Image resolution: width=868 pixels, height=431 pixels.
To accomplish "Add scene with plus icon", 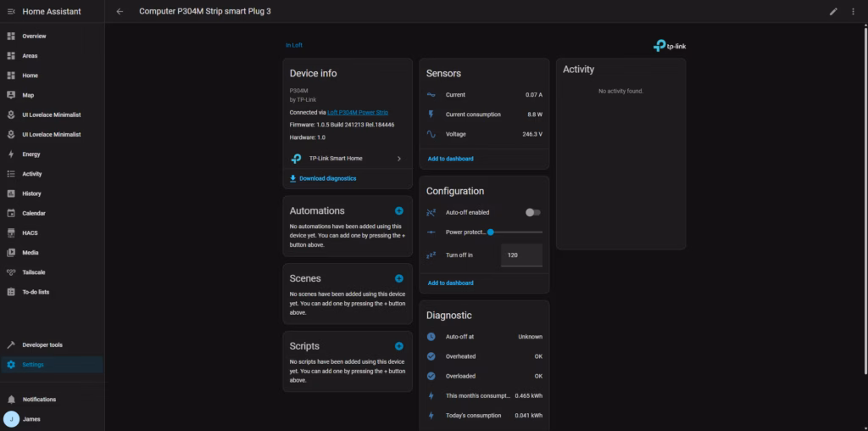I will (399, 278).
